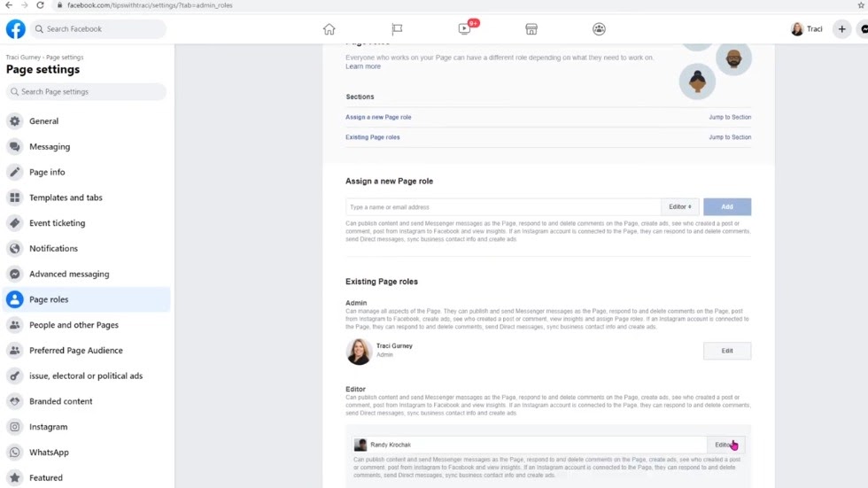Click the Instagram camera icon
This screenshot has height=488, width=868.
coord(15,427)
